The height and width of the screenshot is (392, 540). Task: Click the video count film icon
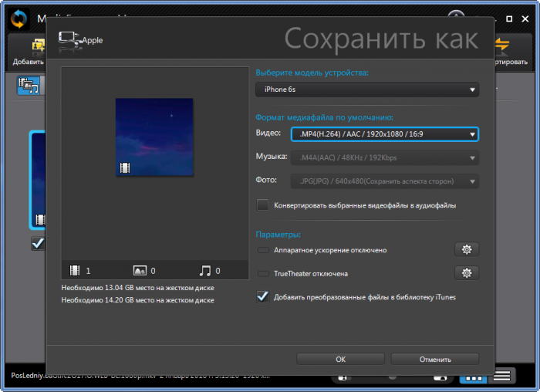tap(75, 271)
